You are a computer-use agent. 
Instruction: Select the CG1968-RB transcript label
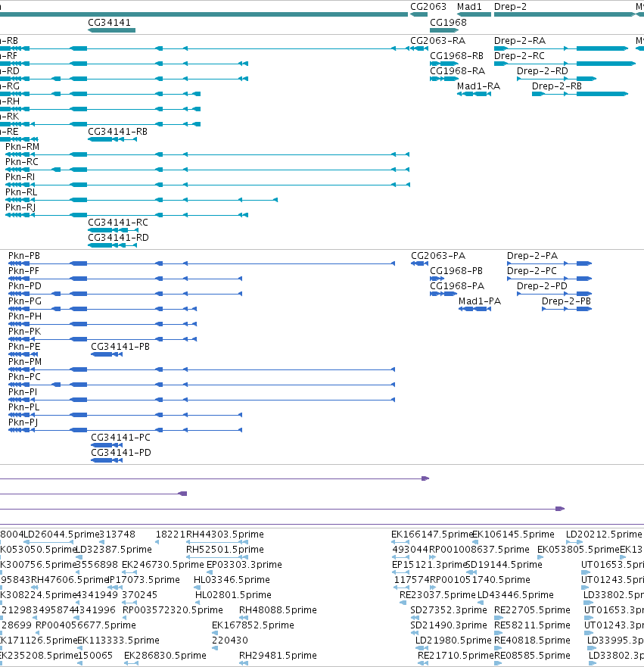456,56
